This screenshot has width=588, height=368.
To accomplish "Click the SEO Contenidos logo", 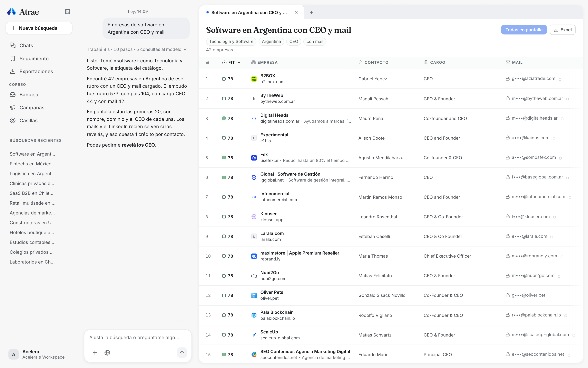I will 254,355.
